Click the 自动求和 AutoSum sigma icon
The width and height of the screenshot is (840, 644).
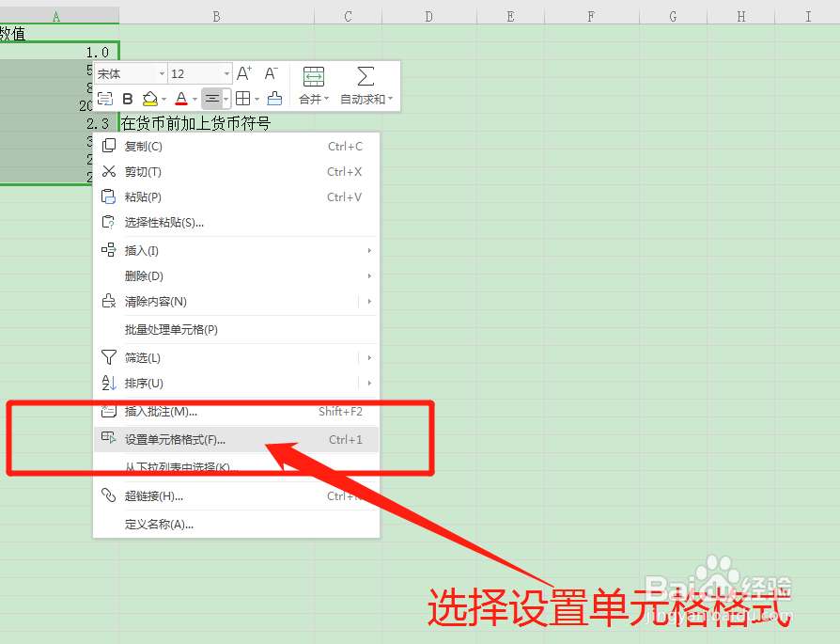tap(366, 85)
